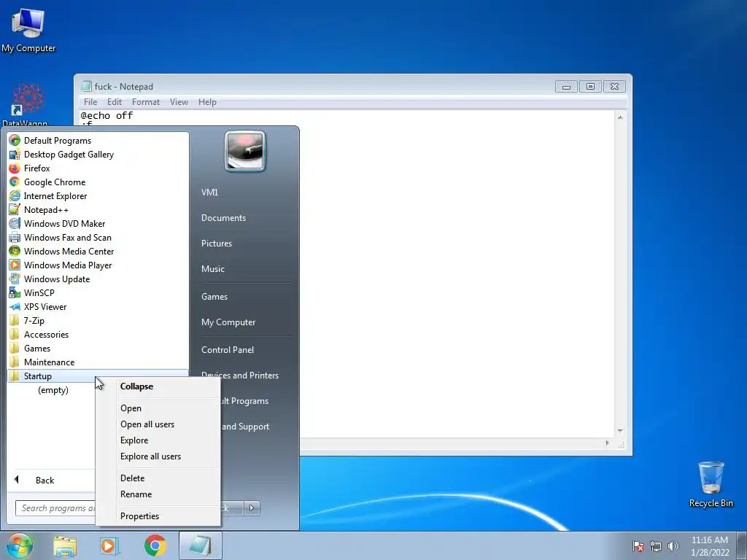Expand the Accessories folder
747x560 pixels.
[98, 334]
